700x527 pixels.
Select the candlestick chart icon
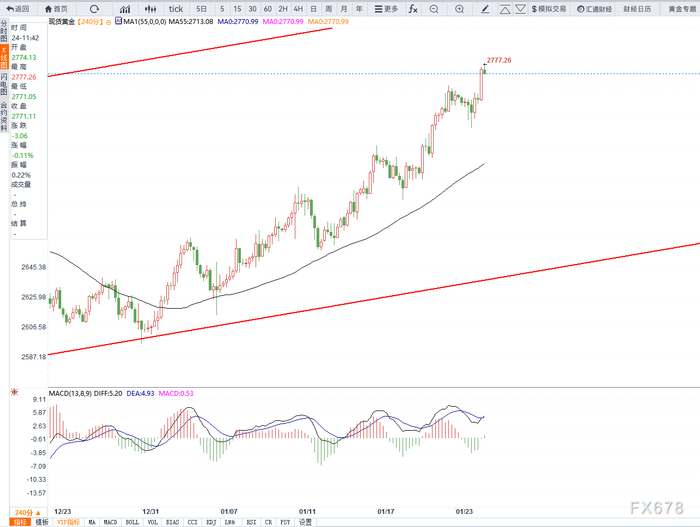click(150, 8)
